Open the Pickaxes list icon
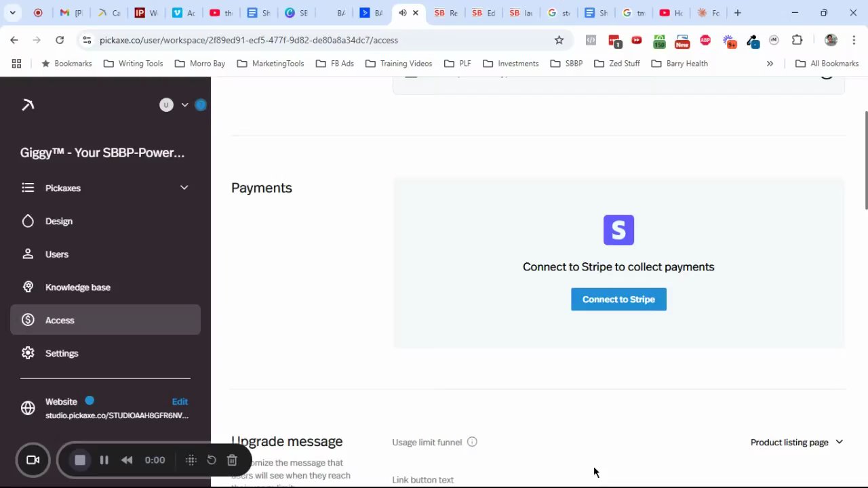Image resolution: width=868 pixels, height=488 pixels. pos(28,188)
